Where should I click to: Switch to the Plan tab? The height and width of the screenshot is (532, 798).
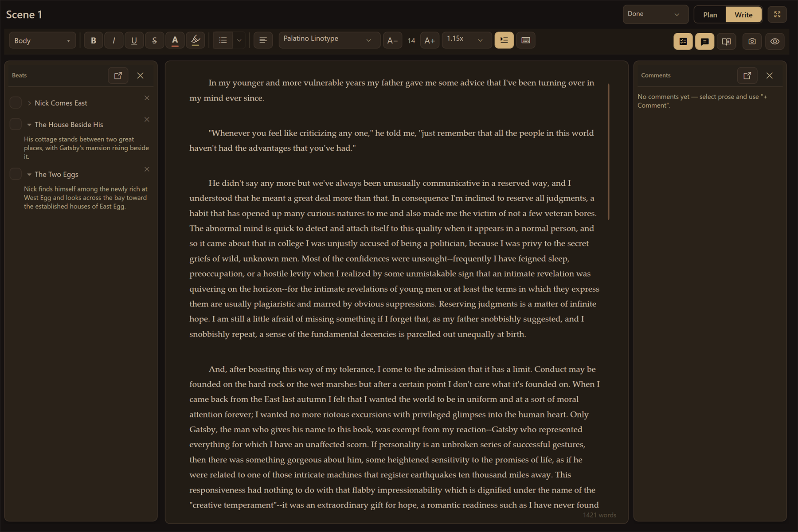(710, 15)
